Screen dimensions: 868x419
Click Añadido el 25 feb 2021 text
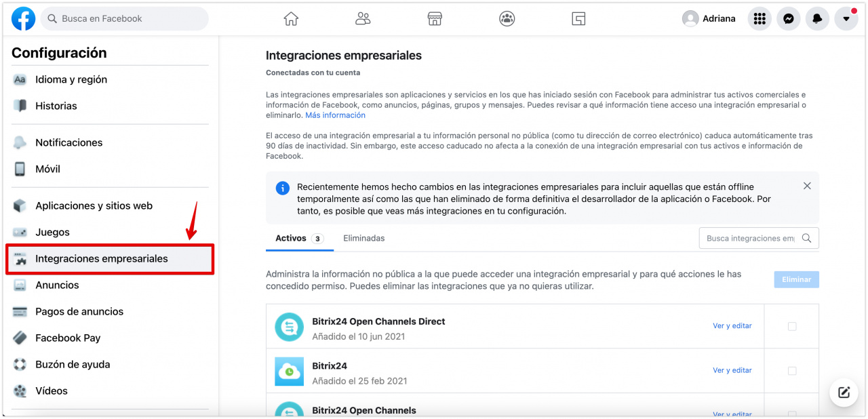point(359,381)
